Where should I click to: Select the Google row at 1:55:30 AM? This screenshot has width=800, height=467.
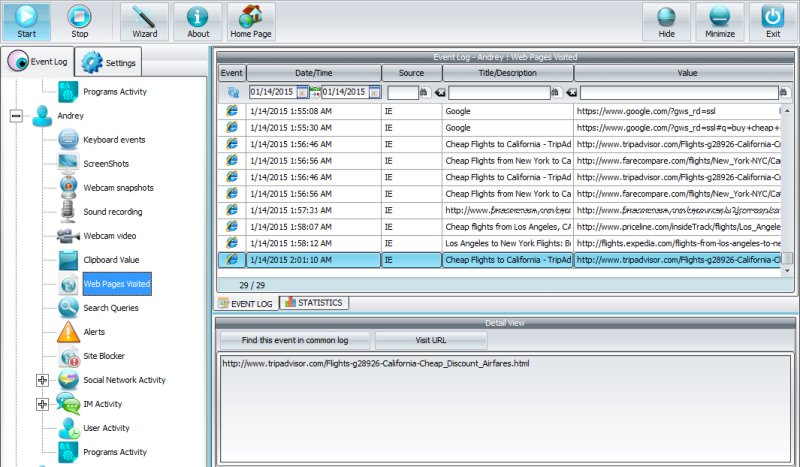pos(499,128)
